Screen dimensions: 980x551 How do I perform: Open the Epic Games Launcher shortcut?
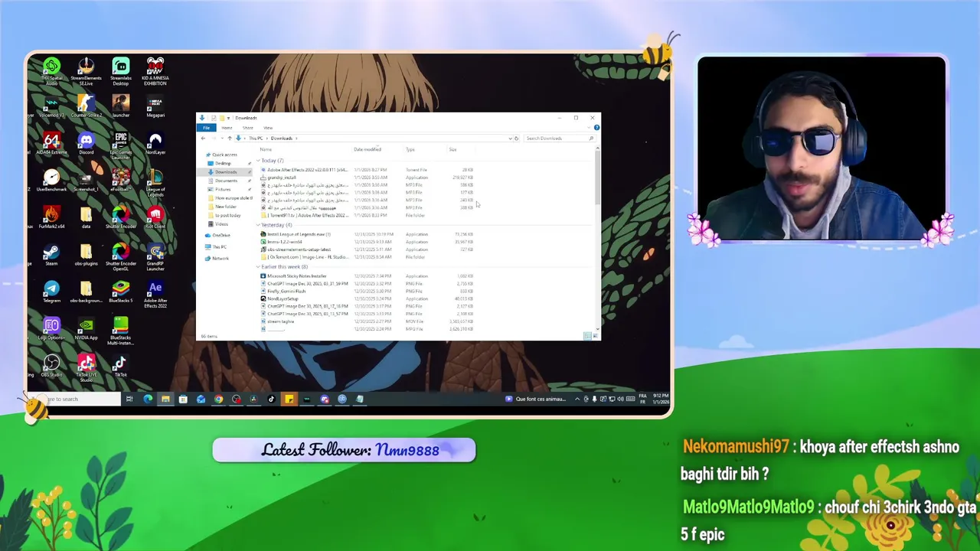(x=120, y=145)
